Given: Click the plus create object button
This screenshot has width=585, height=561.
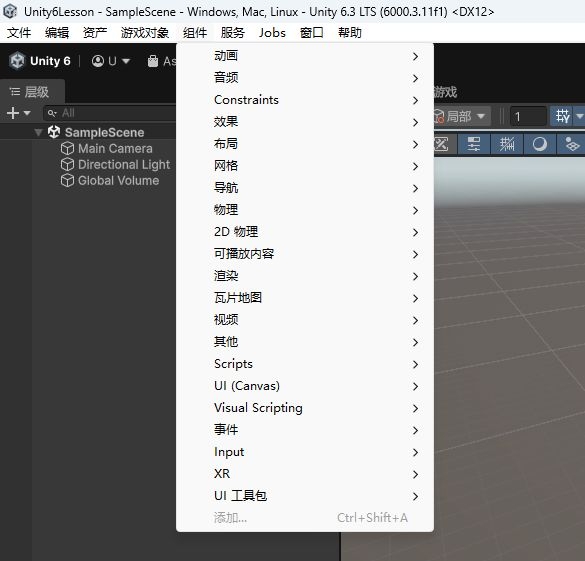Looking at the screenshot, I should point(13,113).
